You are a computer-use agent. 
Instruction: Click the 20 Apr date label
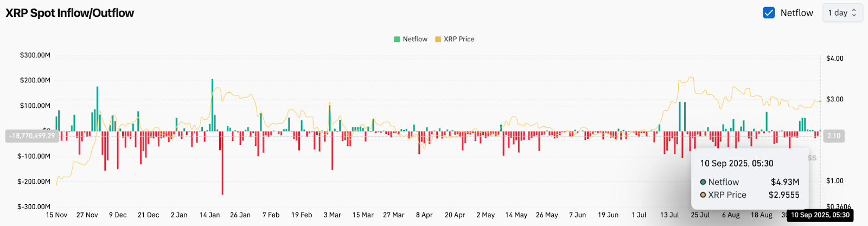click(455, 215)
